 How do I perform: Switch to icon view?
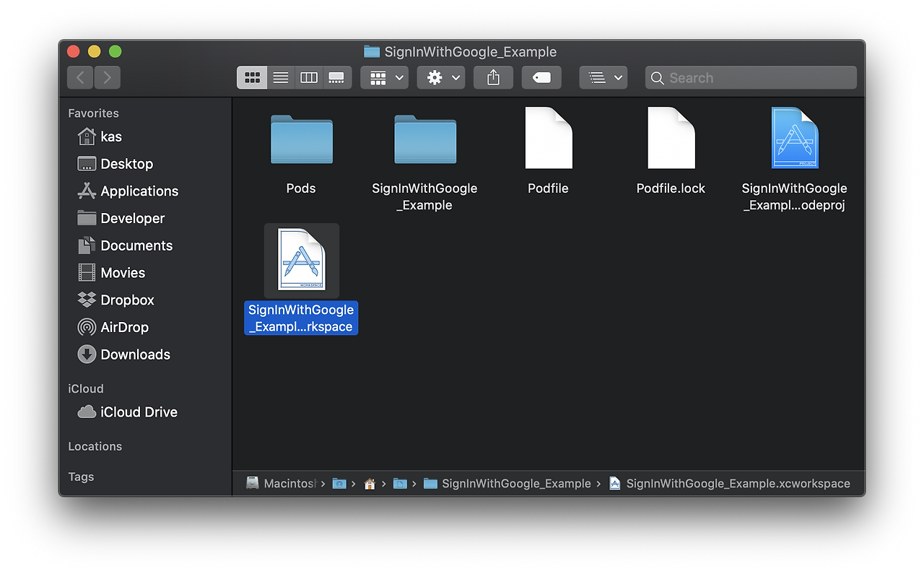click(252, 77)
